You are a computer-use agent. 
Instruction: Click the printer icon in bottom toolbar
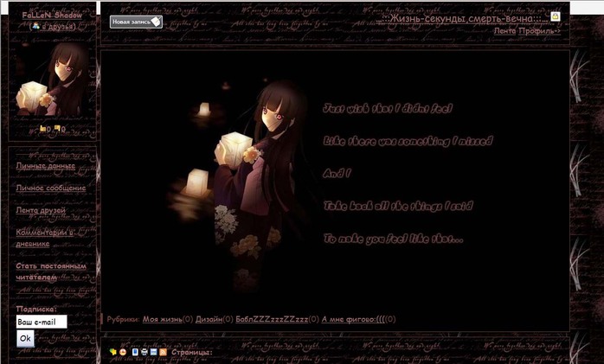tap(145, 352)
